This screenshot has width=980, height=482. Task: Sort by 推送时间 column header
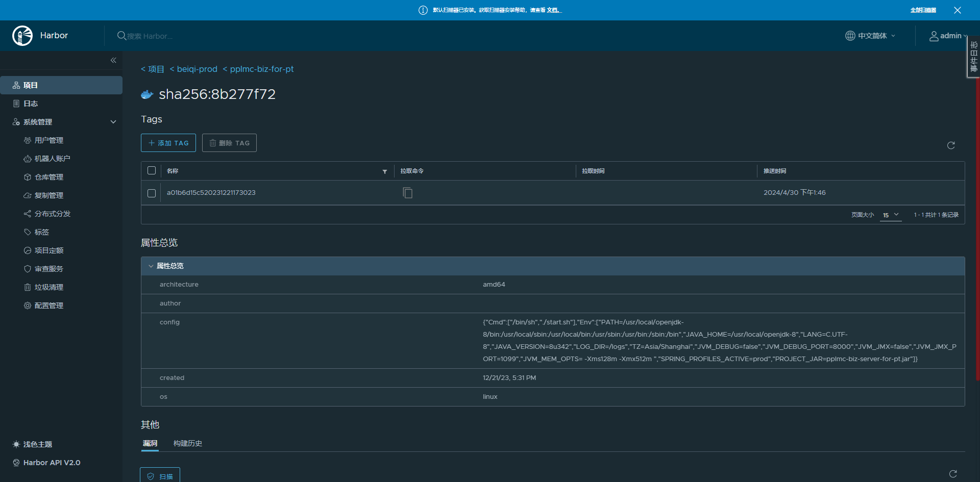(775, 171)
